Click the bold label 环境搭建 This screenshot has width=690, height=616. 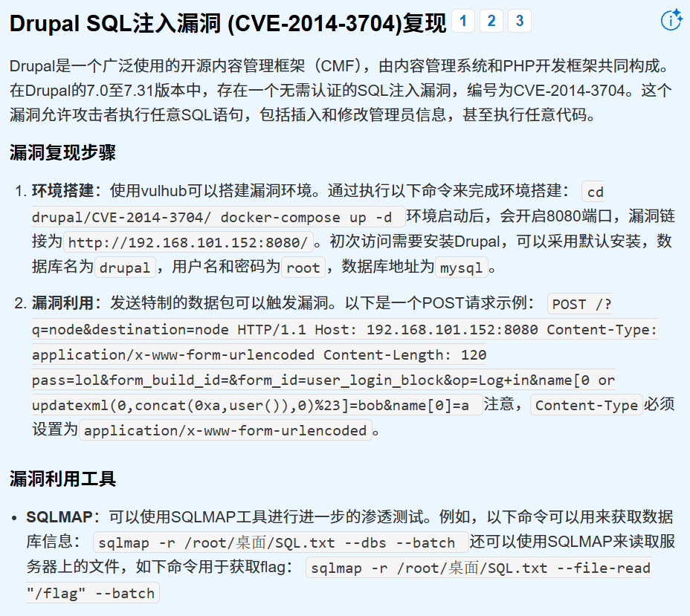click(x=62, y=191)
